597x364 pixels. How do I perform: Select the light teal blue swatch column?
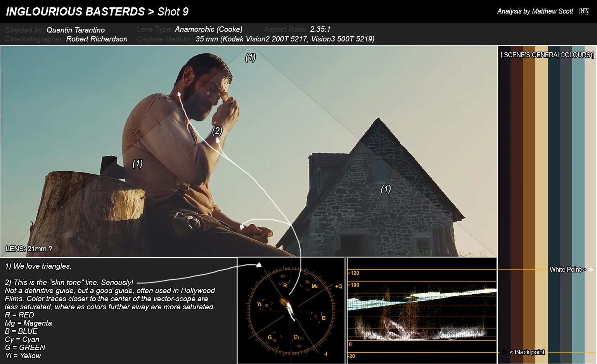pyautogui.click(x=578, y=205)
